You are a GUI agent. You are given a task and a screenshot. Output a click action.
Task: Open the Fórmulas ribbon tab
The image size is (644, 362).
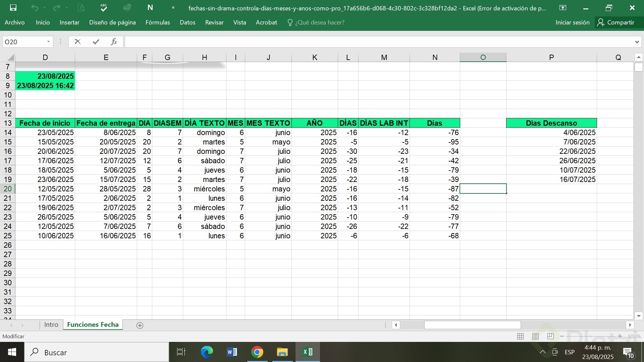coord(158,22)
